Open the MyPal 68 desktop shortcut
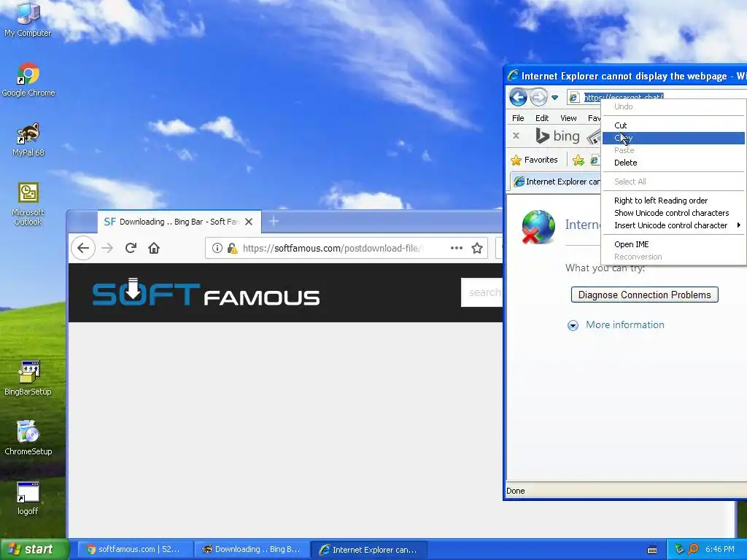The height and width of the screenshot is (560, 747). (28, 139)
